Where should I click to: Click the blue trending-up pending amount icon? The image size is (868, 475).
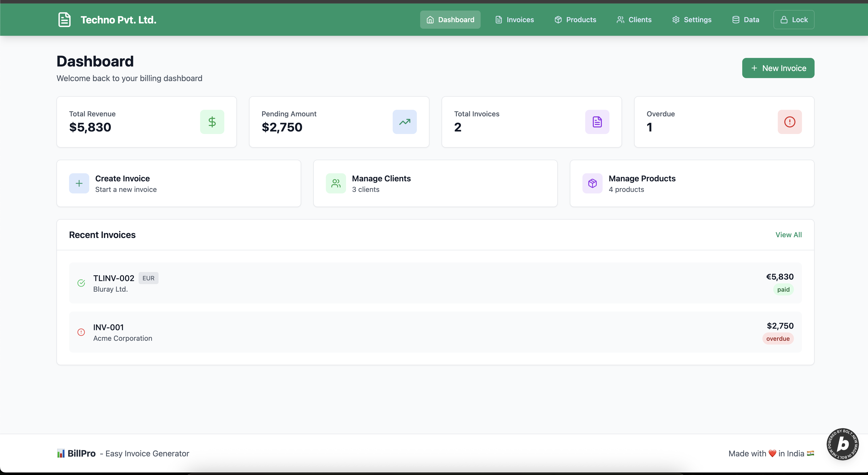[404, 122]
